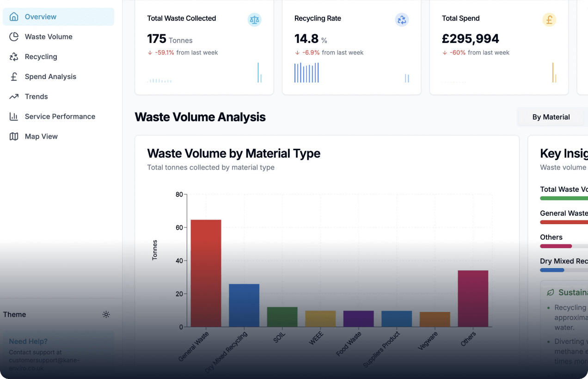Click the Service Performance bar chart icon
The image size is (588, 379).
pyautogui.click(x=14, y=116)
